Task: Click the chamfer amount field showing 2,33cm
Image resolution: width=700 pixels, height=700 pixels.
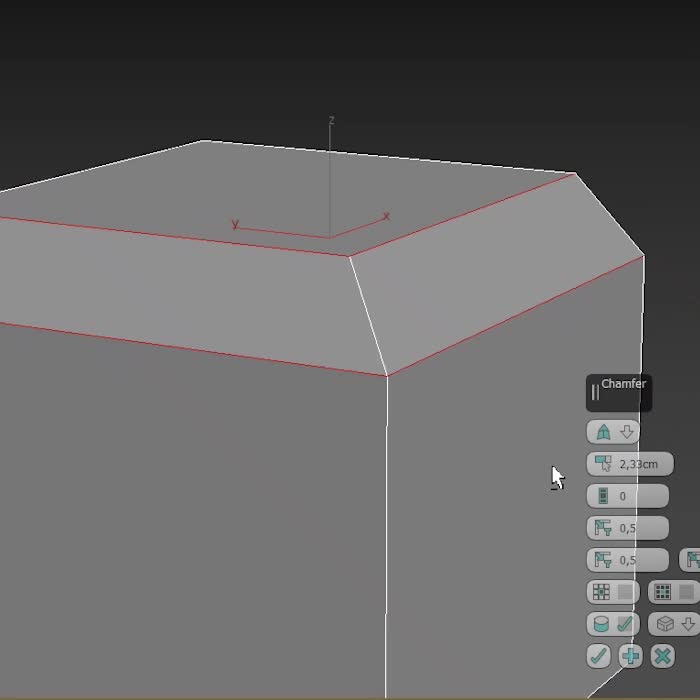Action: 630,464
